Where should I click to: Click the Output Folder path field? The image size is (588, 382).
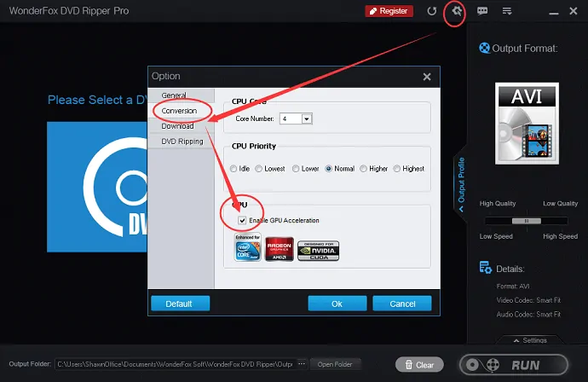[176, 364]
